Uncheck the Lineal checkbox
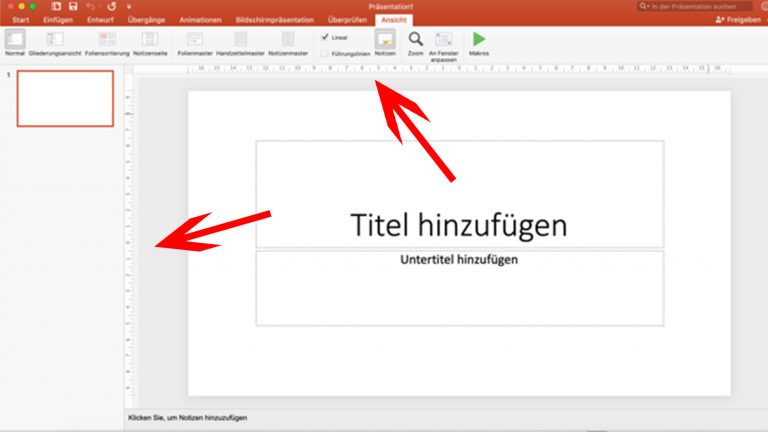The width and height of the screenshot is (768, 432). (x=325, y=36)
